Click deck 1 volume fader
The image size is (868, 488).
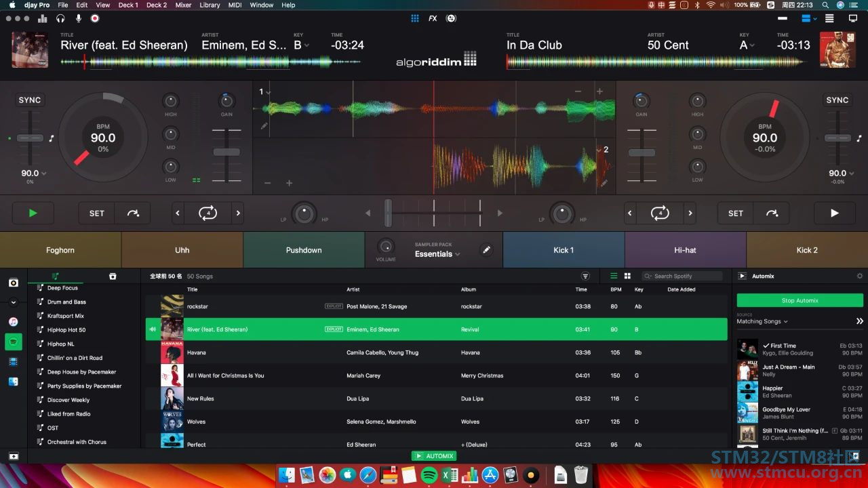pyautogui.click(x=226, y=152)
